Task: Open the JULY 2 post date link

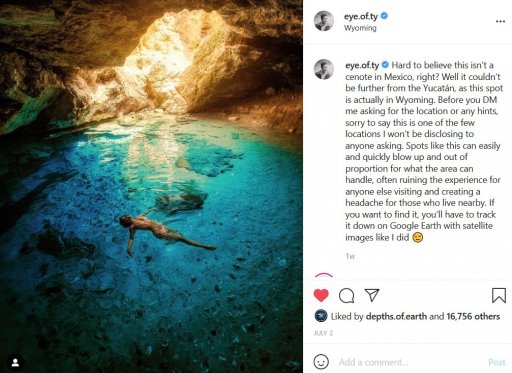Action: [x=323, y=333]
